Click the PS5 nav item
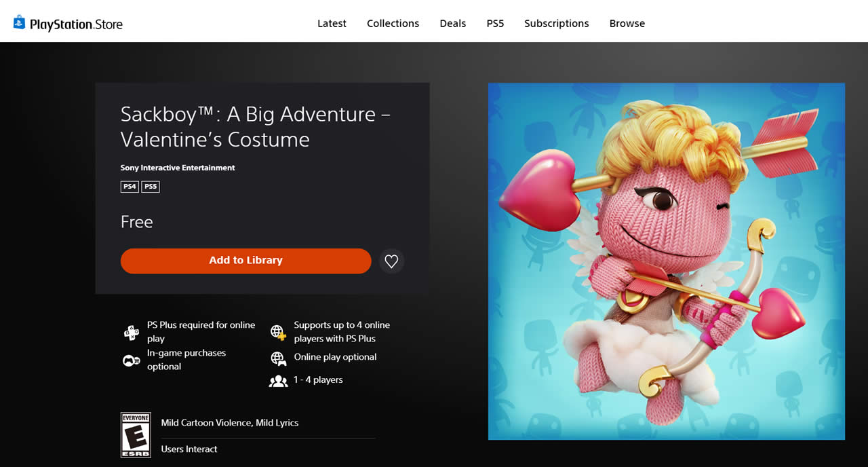 (495, 22)
